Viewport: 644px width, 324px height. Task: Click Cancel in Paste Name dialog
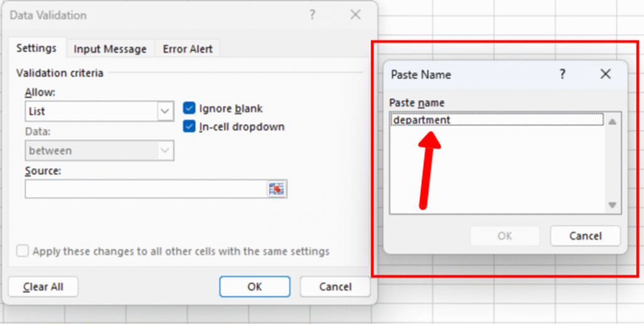pyautogui.click(x=586, y=236)
